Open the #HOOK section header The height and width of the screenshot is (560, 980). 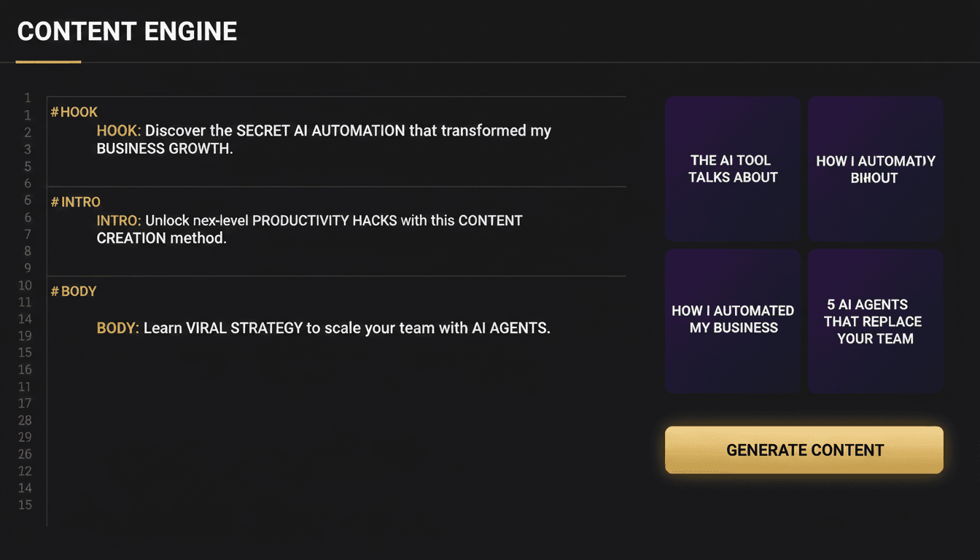(74, 112)
